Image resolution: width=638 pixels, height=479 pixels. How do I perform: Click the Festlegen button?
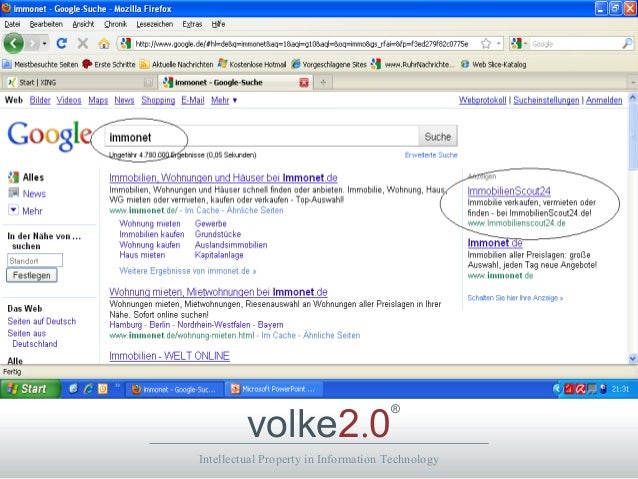32,276
